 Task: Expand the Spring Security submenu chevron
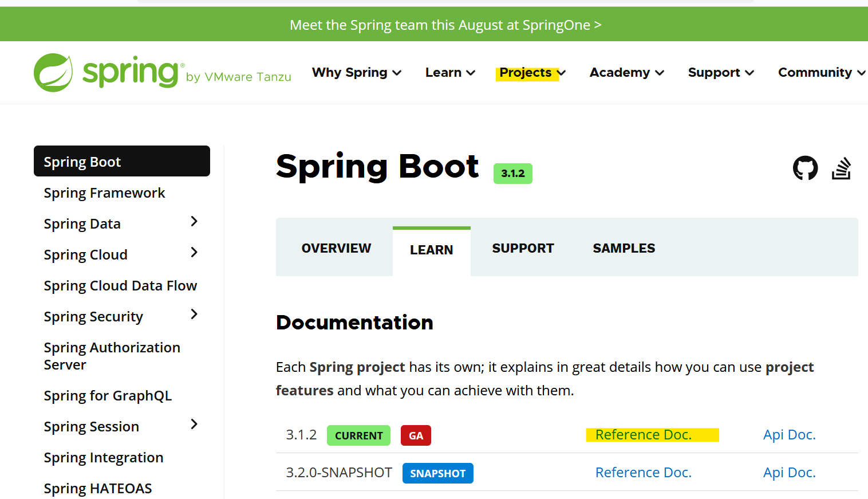(x=194, y=315)
